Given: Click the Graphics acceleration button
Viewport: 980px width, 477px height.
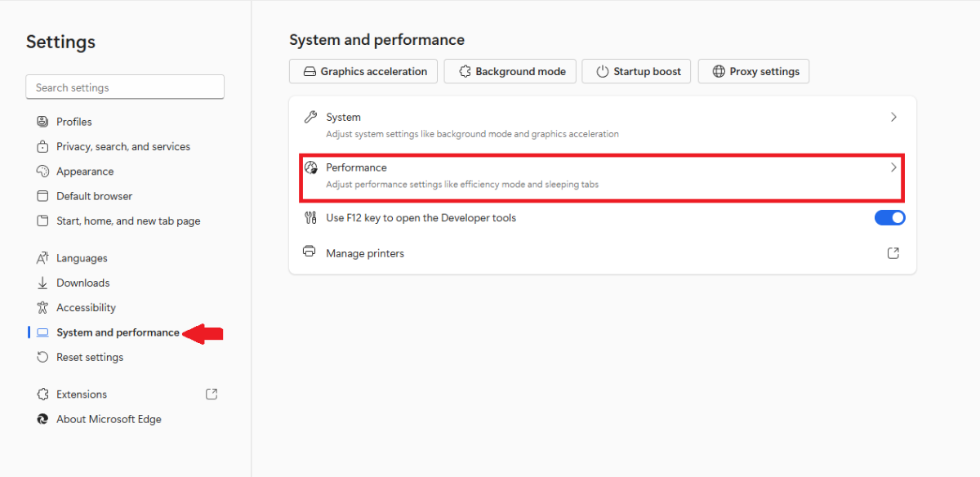Looking at the screenshot, I should coord(363,71).
